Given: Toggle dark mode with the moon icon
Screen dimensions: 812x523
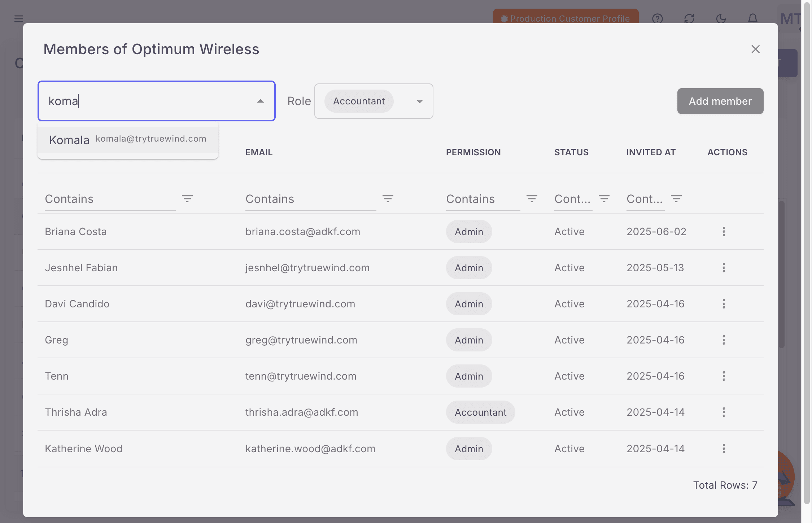Looking at the screenshot, I should pyautogui.click(x=721, y=18).
